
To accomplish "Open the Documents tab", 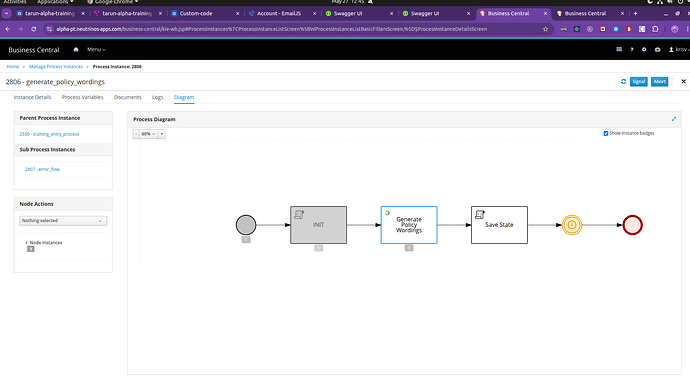I will click(x=128, y=97).
